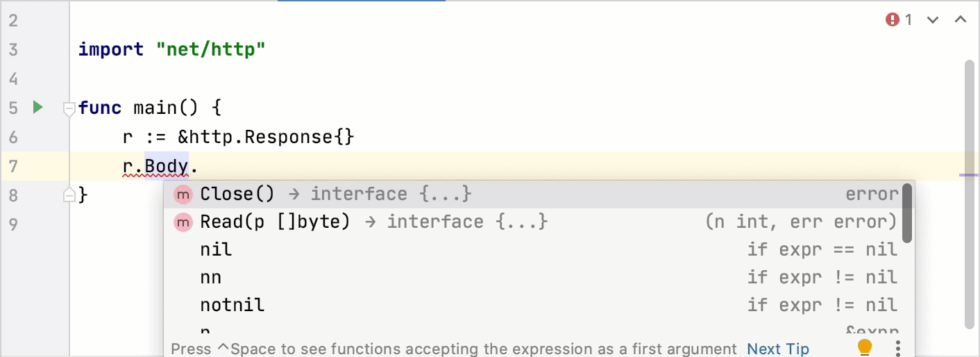Image resolution: width=980 pixels, height=357 pixels.
Task: Click the red error indicator icon
Action: click(x=893, y=20)
